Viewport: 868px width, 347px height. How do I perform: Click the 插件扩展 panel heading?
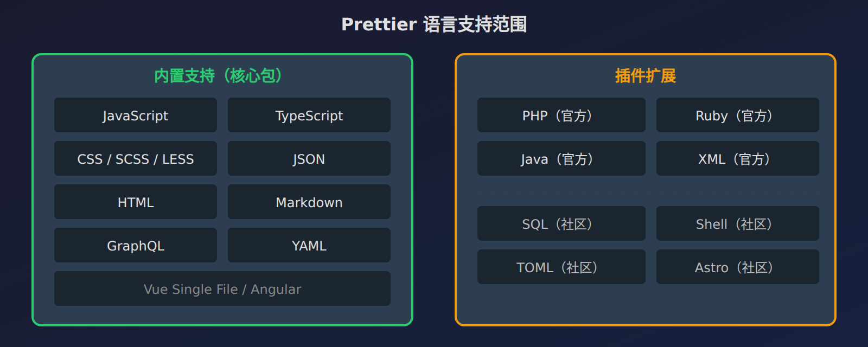646,76
